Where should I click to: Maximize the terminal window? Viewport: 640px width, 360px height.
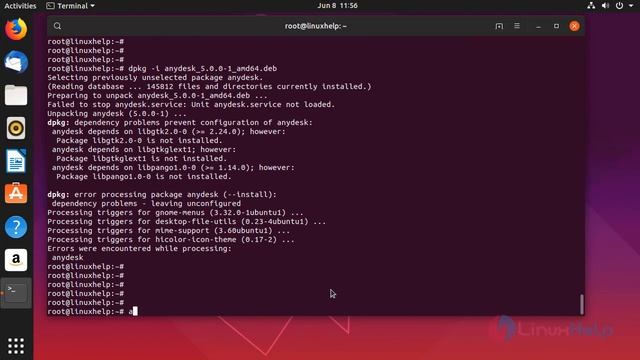click(x=556, y=26)
